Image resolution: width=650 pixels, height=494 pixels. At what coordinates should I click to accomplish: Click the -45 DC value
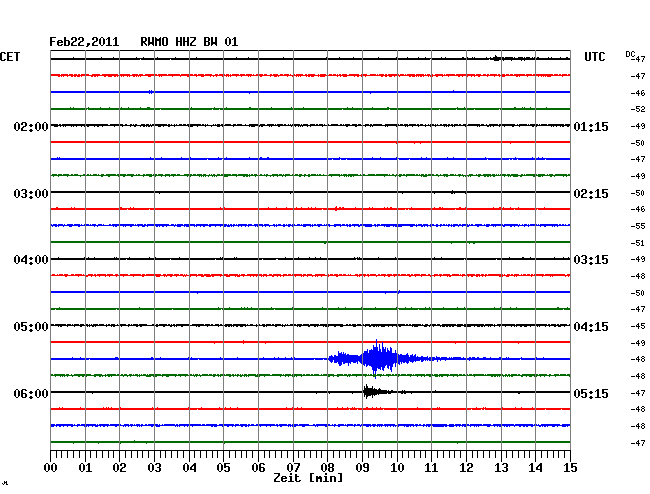(x=638, y=326)
